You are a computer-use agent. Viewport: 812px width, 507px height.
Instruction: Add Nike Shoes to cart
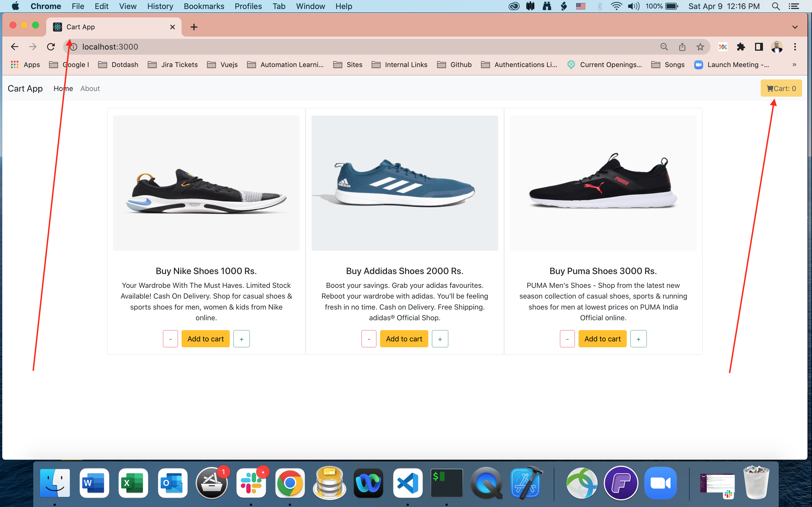click(x=205, y=339)
